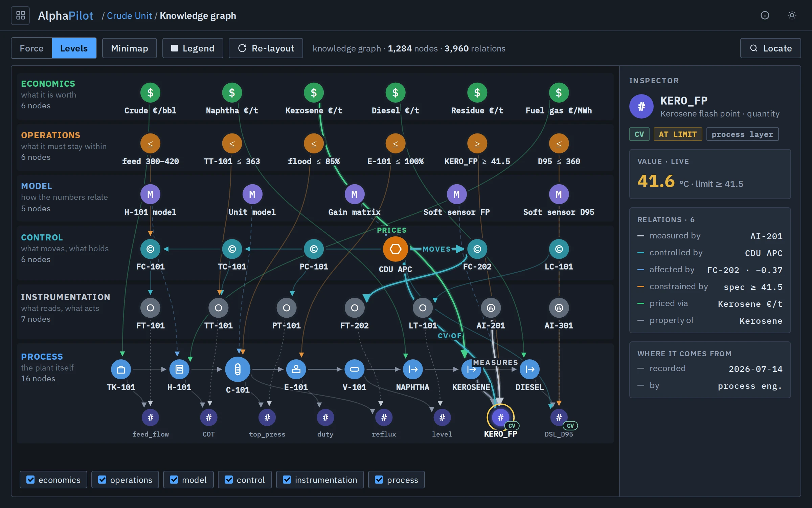
Task: Toggle the light/dark theme sun icon
Action: 792,16
